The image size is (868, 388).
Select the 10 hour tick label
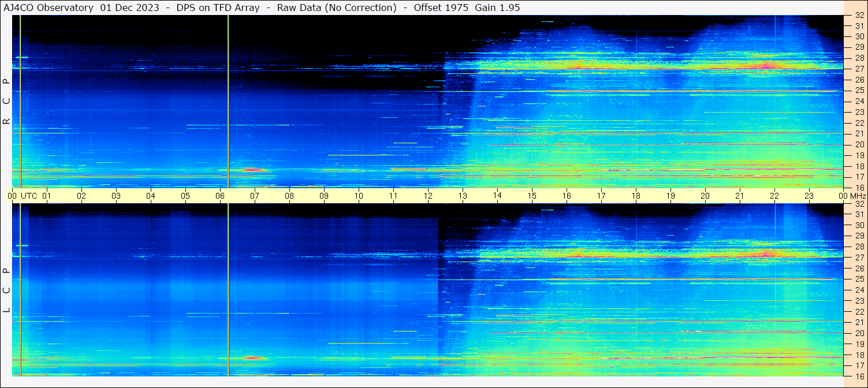tap(359, 196)
